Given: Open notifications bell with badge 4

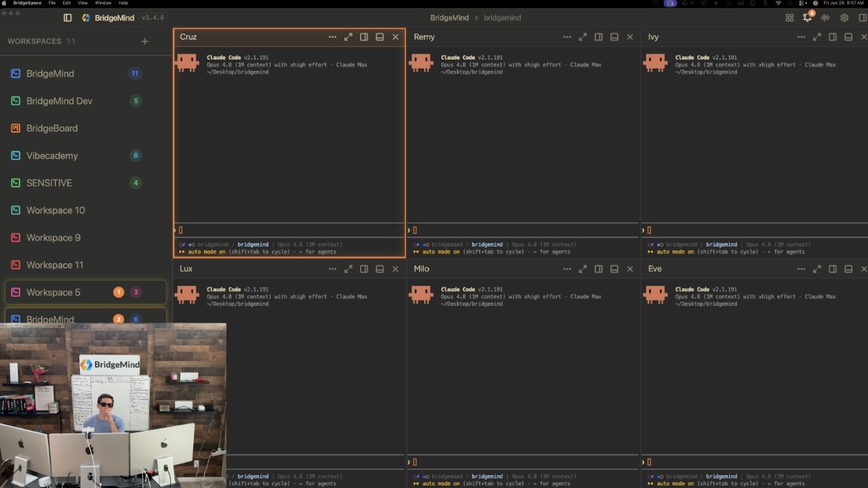Looking at the screenshot, I should click(808, 17).
